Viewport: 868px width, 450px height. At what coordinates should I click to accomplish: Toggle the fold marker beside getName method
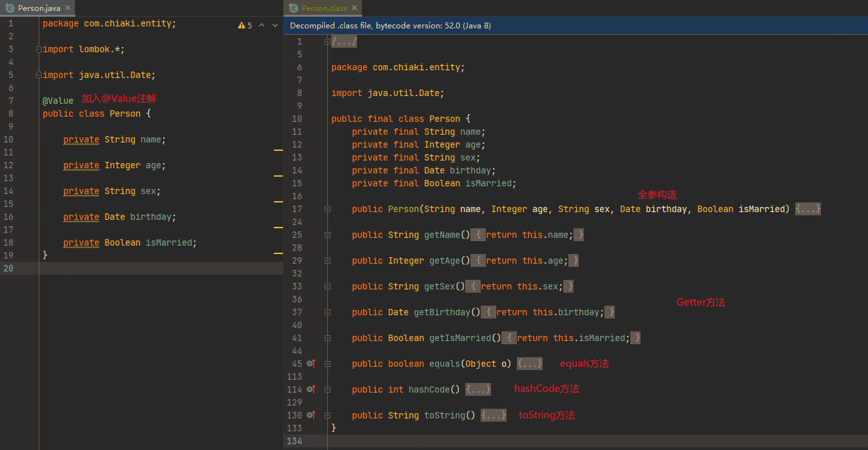(328, 235)
